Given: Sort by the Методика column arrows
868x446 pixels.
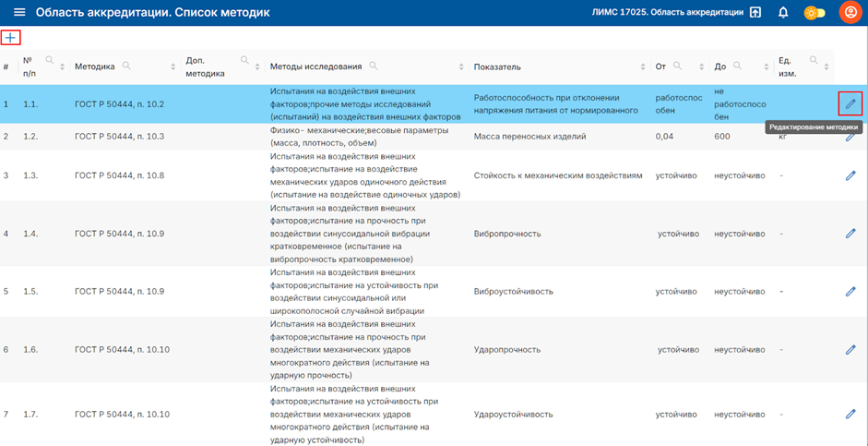Looking at the screenshot, I should coord(173,67).
